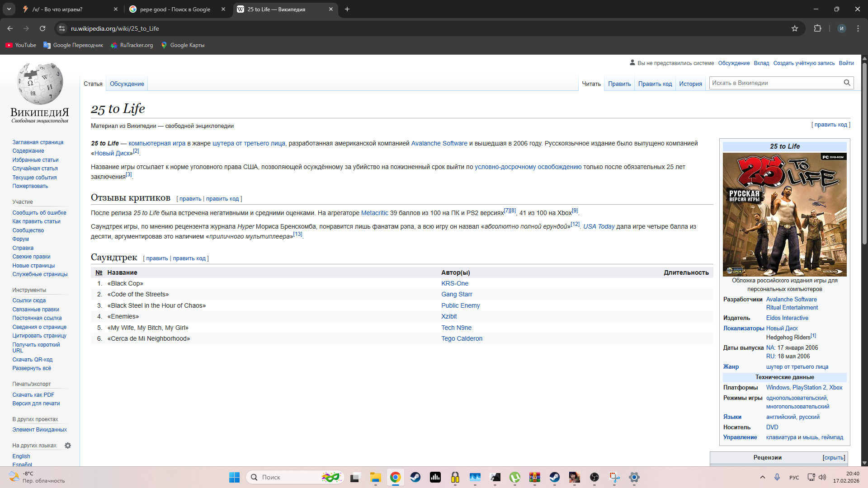This screenshot has height=488, width=868.
Task: Open the YouTube bookmark
Action: point(21,45)
